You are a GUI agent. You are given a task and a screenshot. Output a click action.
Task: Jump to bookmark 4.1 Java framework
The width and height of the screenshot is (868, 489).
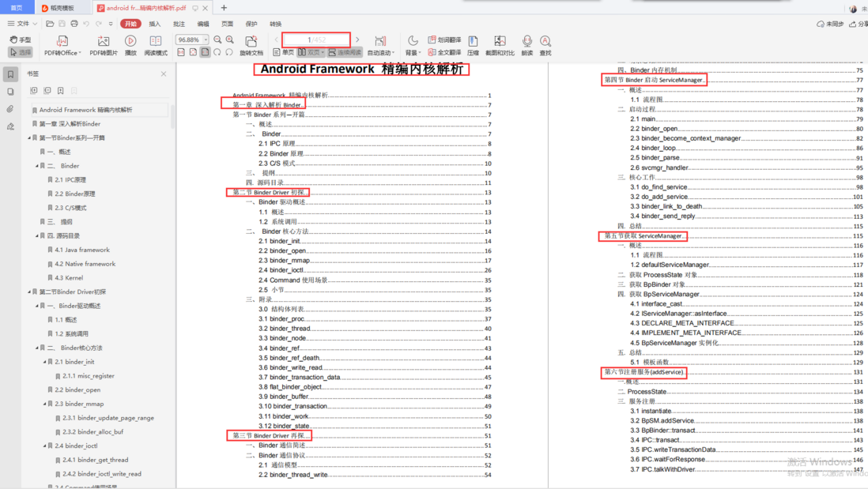click(x=82, y=250)
